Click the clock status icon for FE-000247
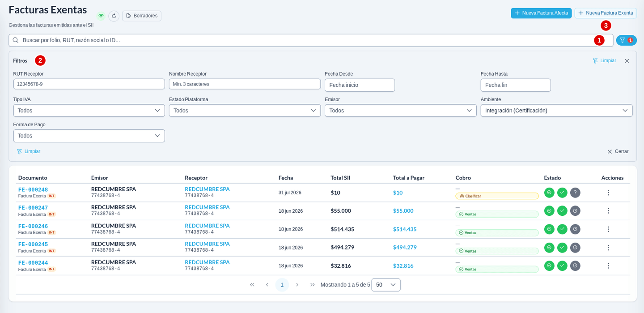Image resolution: width=644 pixels, height=313 pixels. click(x=575, y=211)
